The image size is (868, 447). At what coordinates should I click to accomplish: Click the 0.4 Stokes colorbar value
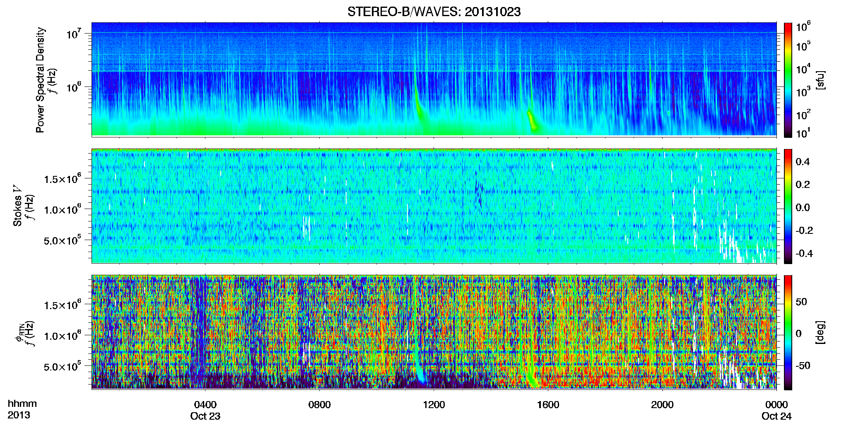pyautogui.click(x=803, y=162)
